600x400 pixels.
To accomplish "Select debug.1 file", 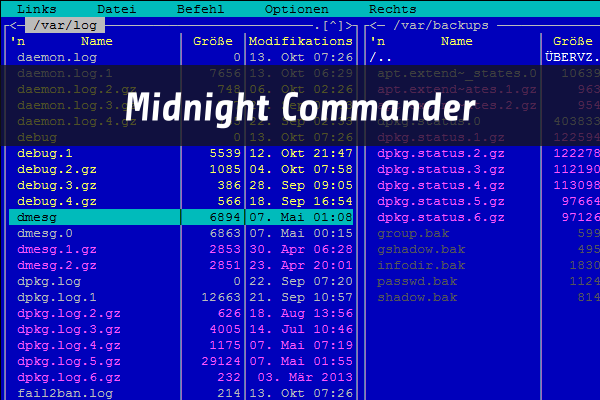I will pos(45,153).
